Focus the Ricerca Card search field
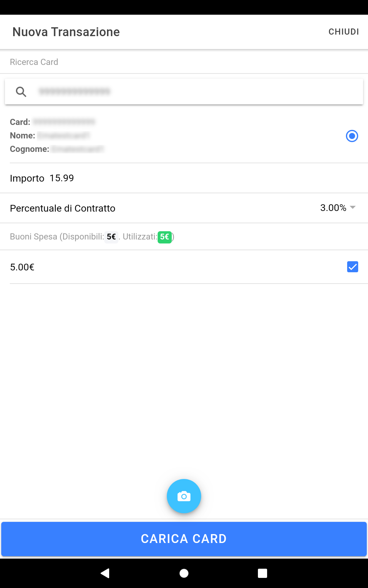This screenshot has height=588, width=368. [x=196, y=92]
